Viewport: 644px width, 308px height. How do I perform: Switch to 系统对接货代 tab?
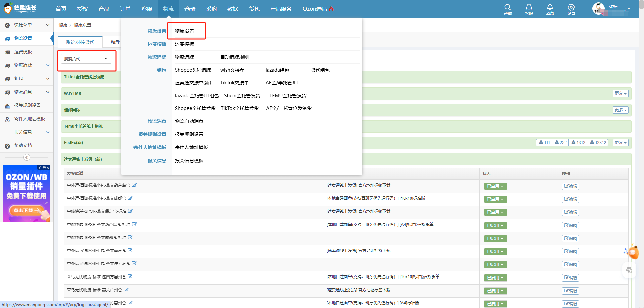point(80,42)
